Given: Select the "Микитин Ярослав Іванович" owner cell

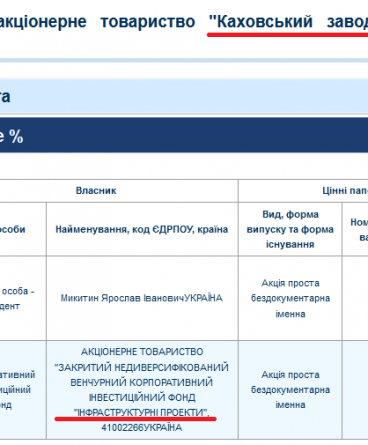Looking at the screenshot, I should 142,298.
